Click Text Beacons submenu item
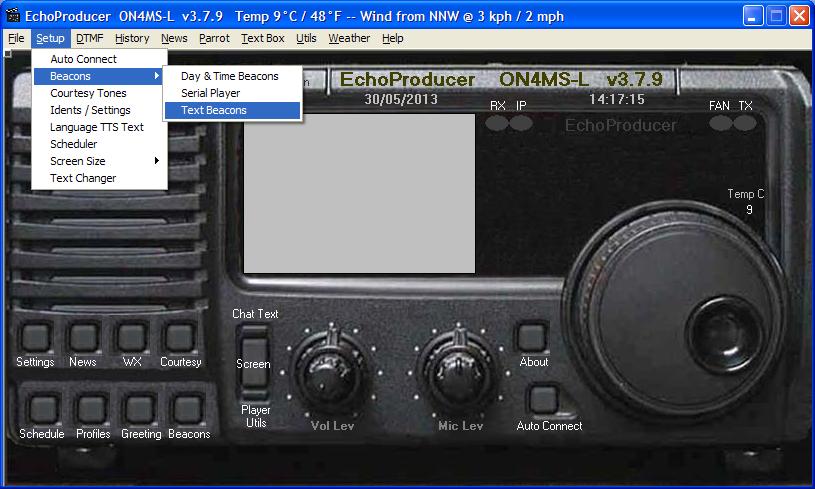815x489 pixels. point(232,110)
